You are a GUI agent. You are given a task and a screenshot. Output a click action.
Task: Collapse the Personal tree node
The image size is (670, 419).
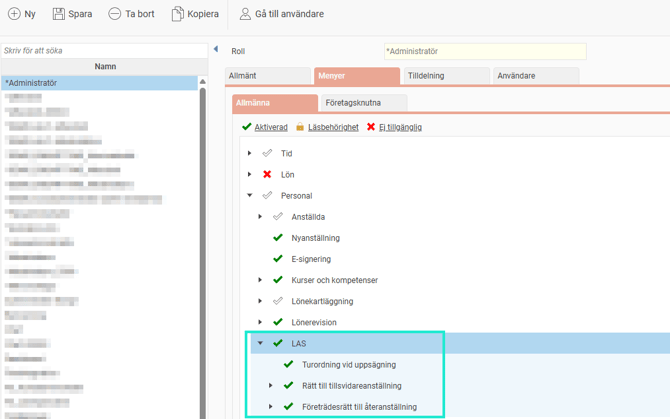coord(250,196)
